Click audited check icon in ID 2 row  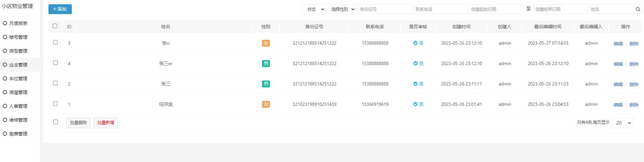pos(415,84)
